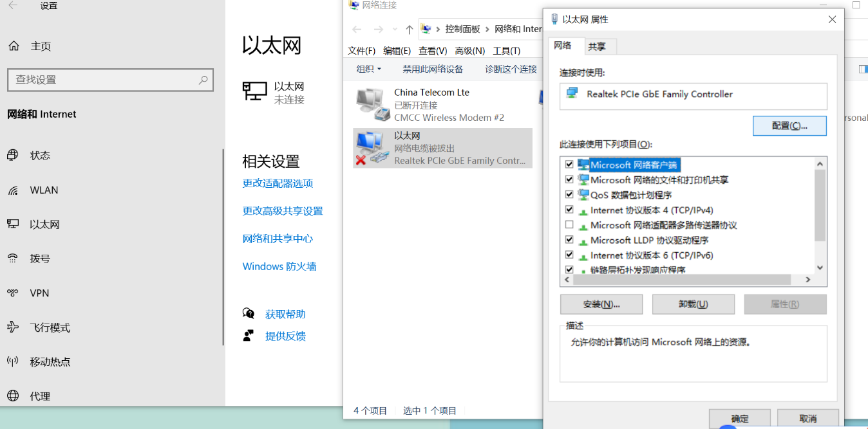Screen dimensions: 868x429
Task: Open the 查看(V) menu
Action: pos(433,51)
